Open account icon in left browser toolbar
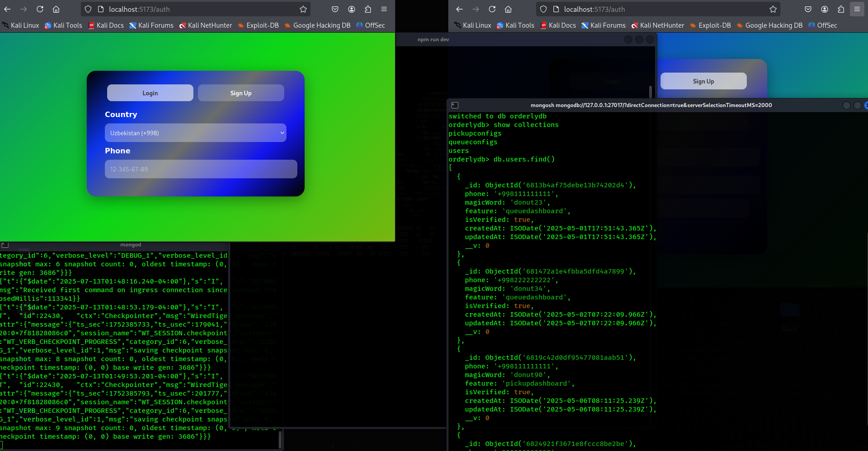 pyautogui.click(x=351, y=9)
